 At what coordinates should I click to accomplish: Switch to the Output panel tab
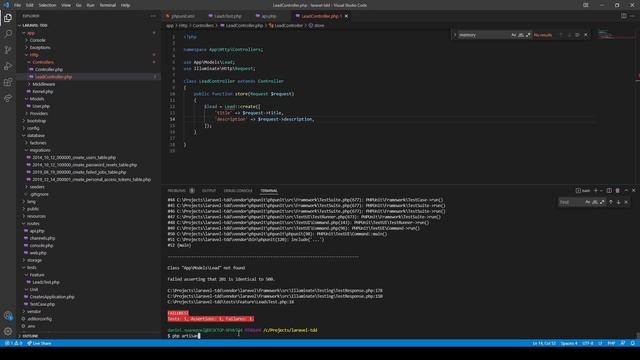click(x=209, y=191)
